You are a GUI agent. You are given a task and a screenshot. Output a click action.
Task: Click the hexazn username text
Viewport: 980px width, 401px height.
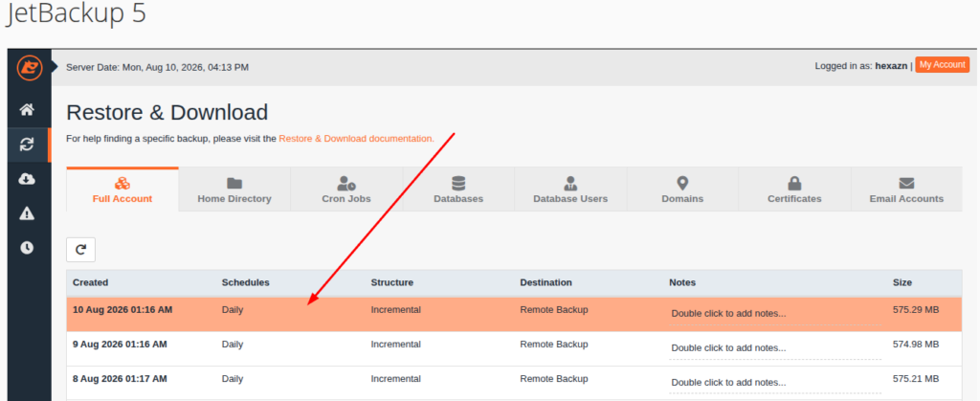(891, 66)
